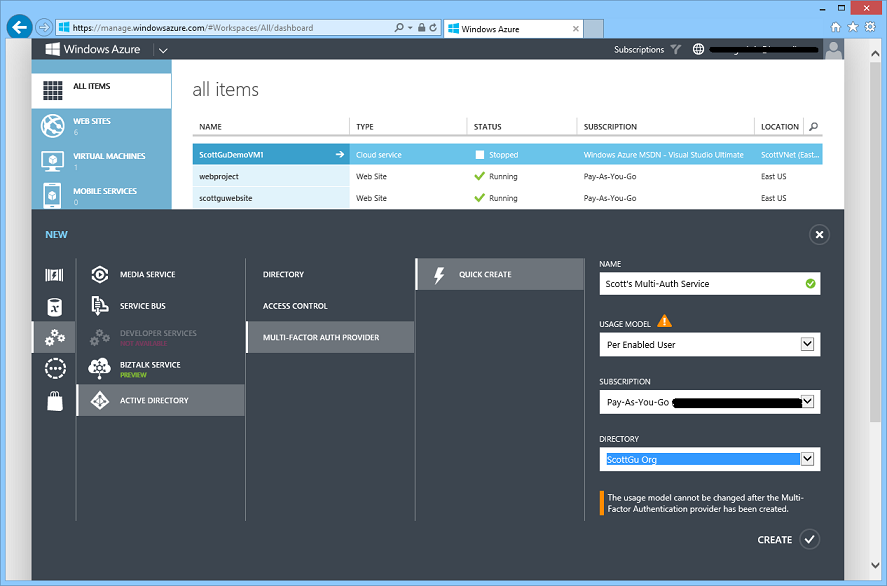Close the Windows Azure browser tab

(575, 29)
